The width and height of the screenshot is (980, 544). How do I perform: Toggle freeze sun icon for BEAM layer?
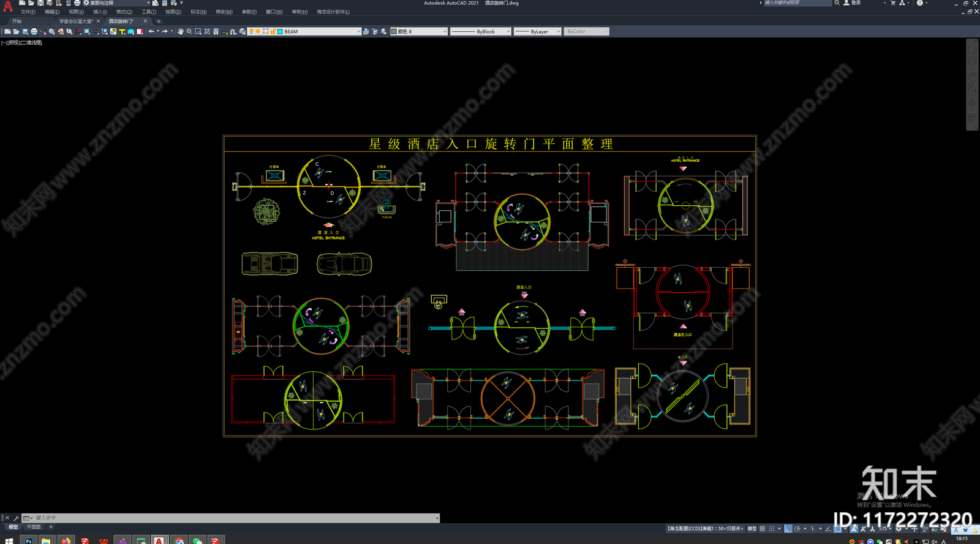coord(258,31)
